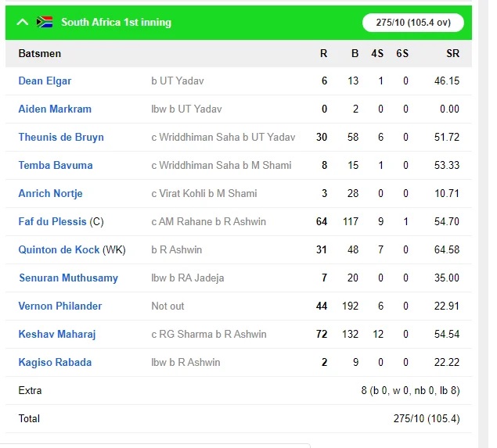This screenshot has height=448, width=497.
Task: Open Quinton de Kock's profile
Action: 59,250
